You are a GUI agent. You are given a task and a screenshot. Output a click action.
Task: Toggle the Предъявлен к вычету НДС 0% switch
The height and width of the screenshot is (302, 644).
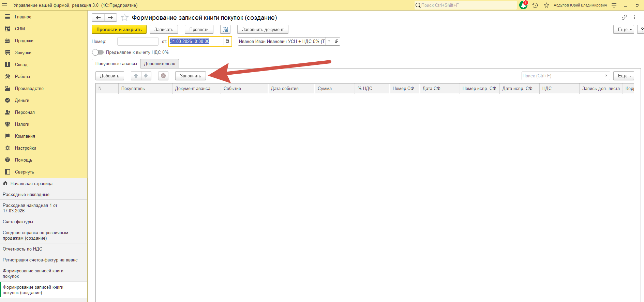point(98,52)
